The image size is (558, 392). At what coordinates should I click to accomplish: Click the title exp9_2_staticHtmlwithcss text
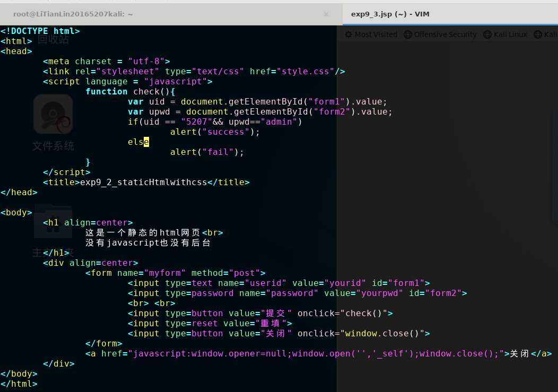point(143,182)
